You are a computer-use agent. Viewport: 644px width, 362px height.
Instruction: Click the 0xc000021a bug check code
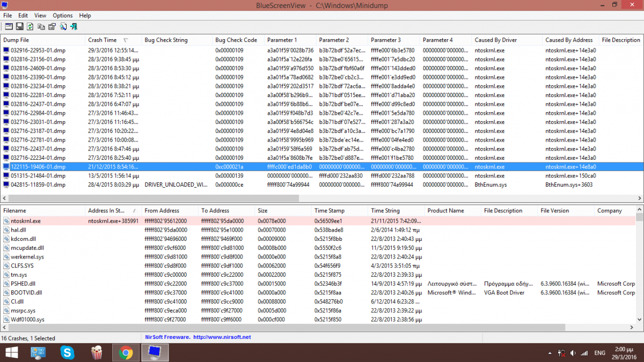tap(229, 167)
